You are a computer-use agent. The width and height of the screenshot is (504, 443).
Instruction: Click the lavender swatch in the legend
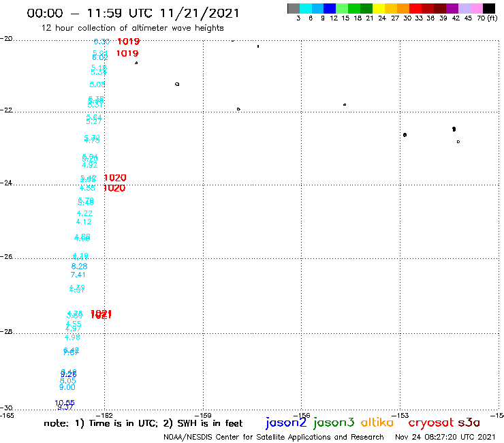tap(464, 8)
